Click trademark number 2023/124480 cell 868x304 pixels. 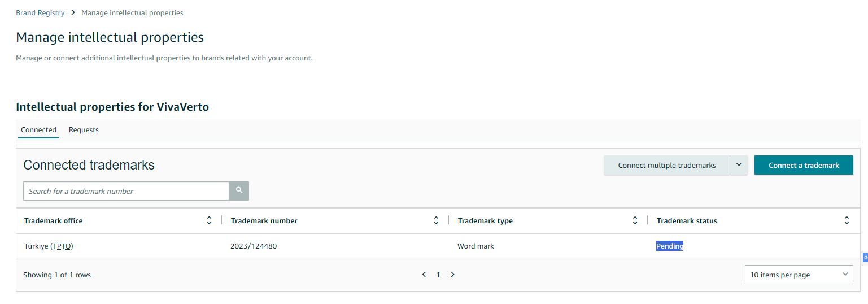click(254, 246)
